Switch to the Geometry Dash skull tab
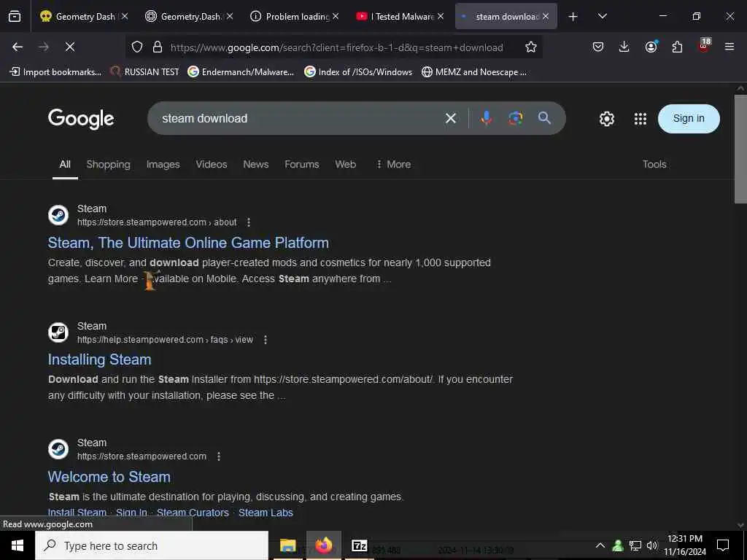The width and height of the screenshot is (747, 560). click(x=84, y=17)
